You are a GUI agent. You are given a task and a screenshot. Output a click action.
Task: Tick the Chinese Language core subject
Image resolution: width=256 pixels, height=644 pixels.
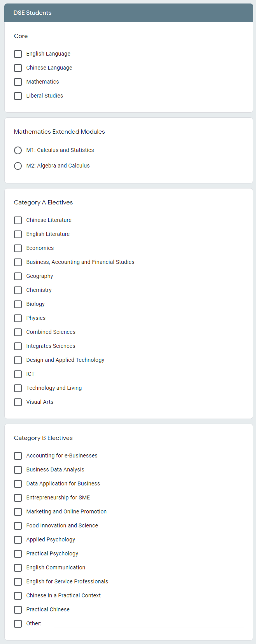click(18, 68)
